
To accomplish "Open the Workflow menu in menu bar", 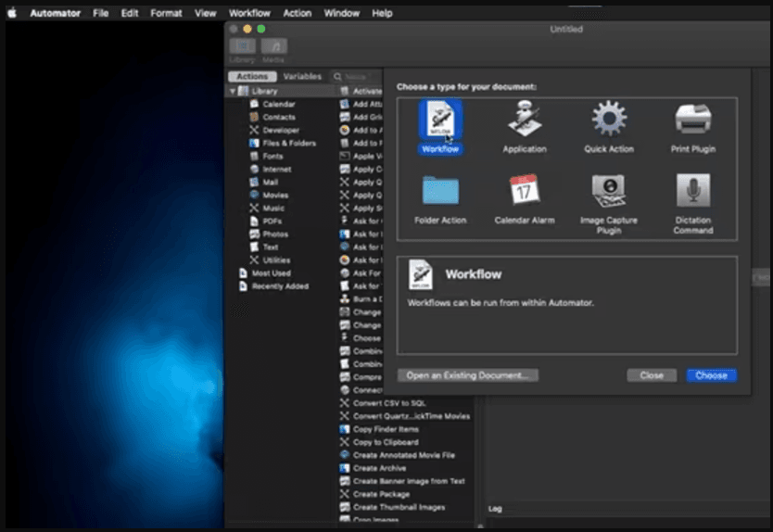I will coord(249,13).
